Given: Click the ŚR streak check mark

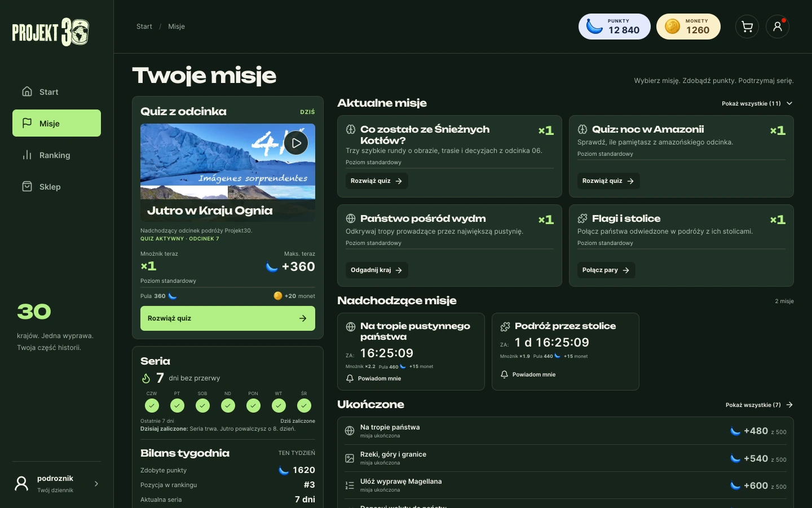Looking at the screenshot, I should tap(304, 405).
